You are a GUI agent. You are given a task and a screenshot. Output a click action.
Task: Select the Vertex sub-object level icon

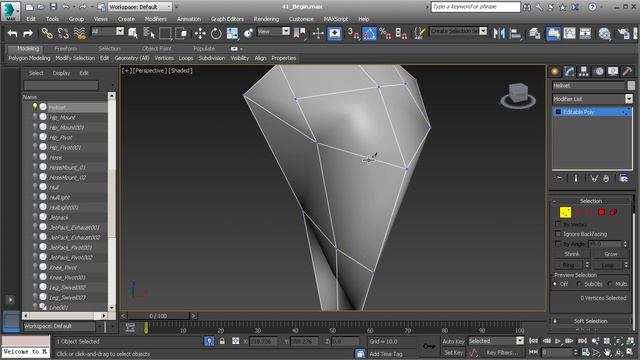point(565,212)
